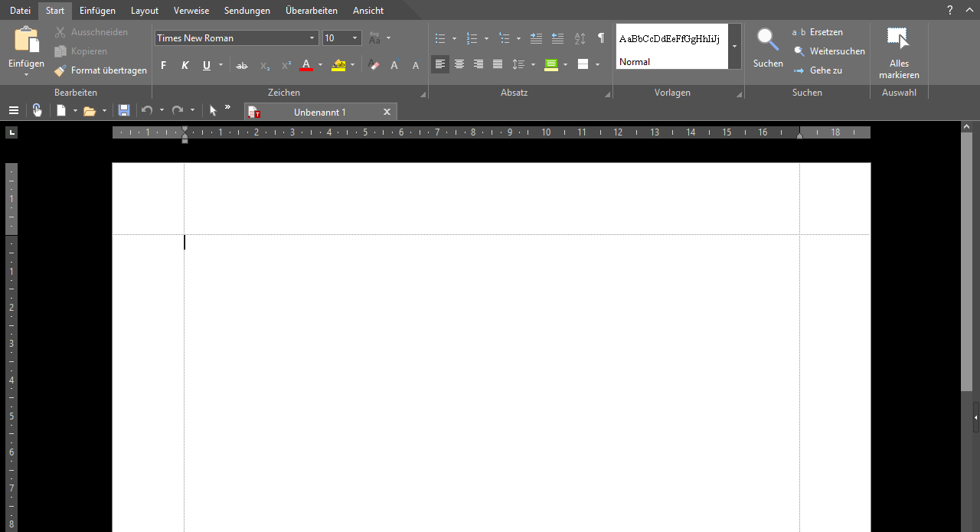Image resolution: width=980 pixels, height=532 pixels.
Task: Click the clear formatting eraser icon
Action: coord(374,65)
